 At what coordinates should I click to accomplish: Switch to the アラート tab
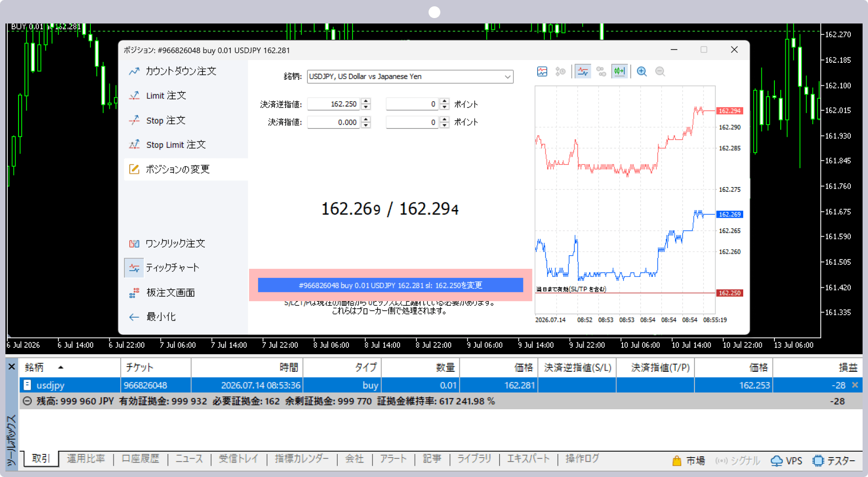[393, 459]
